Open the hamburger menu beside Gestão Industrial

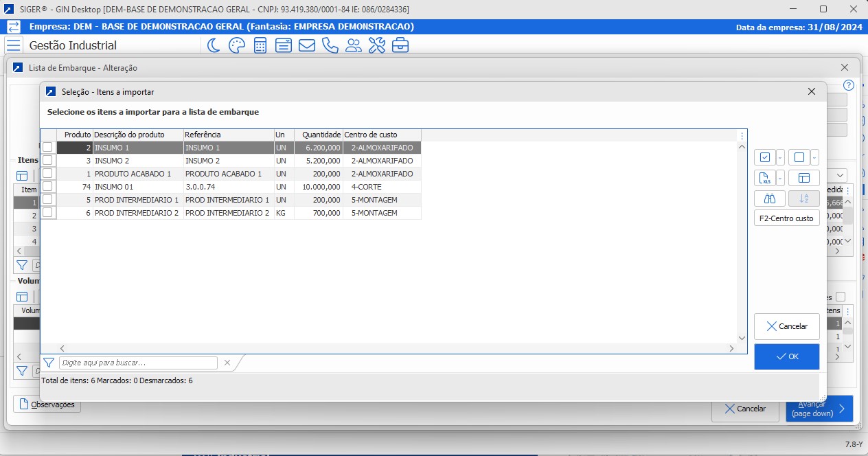coord(13,45)
